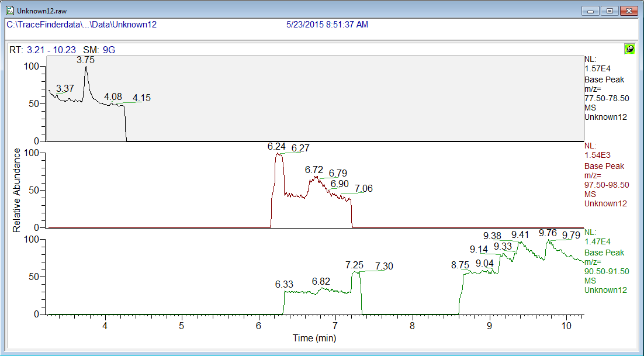644x356 pixels.
Task: Click the yellow pin icon in the chromatogram view
Action: point(629,49)
